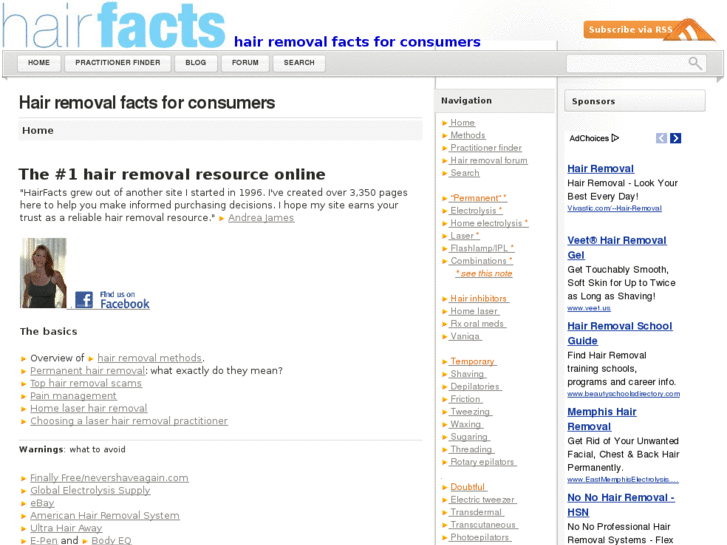Open Electric tweezer sidebar link
The height and width of the screenshot is (545, 727).
tap(483, 499)
